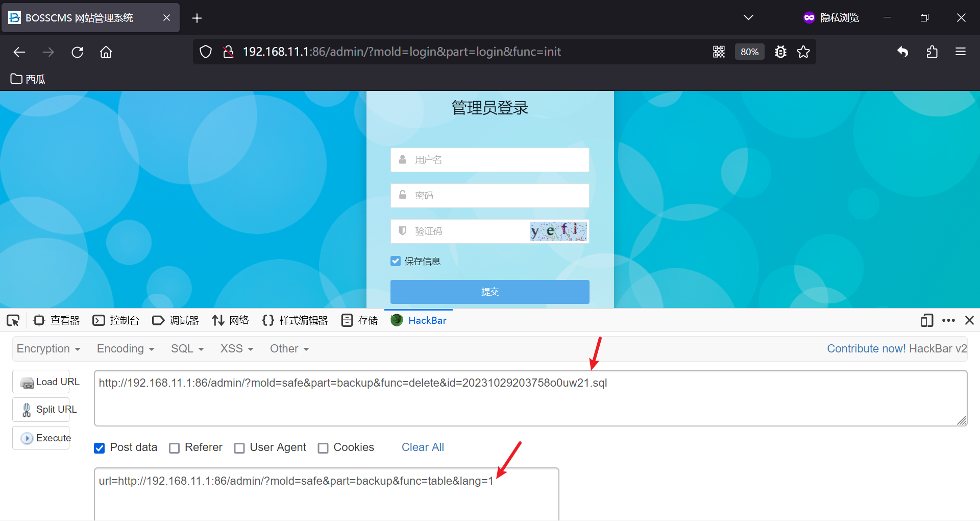Image resolution: width=980 pixels, height=521 pixels.
Task: Close the developer tools panel
Action: (970, 320)
